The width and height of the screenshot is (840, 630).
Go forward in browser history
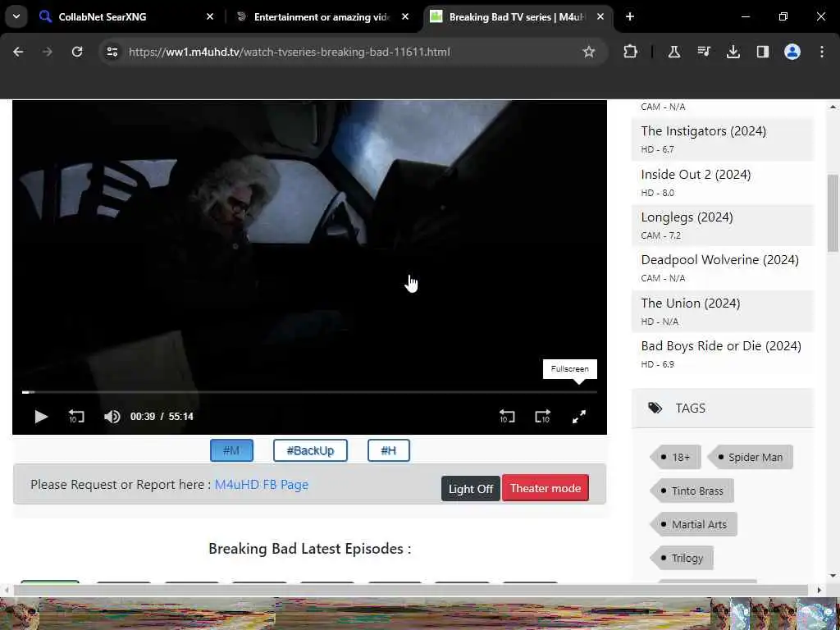click(48, 52)
